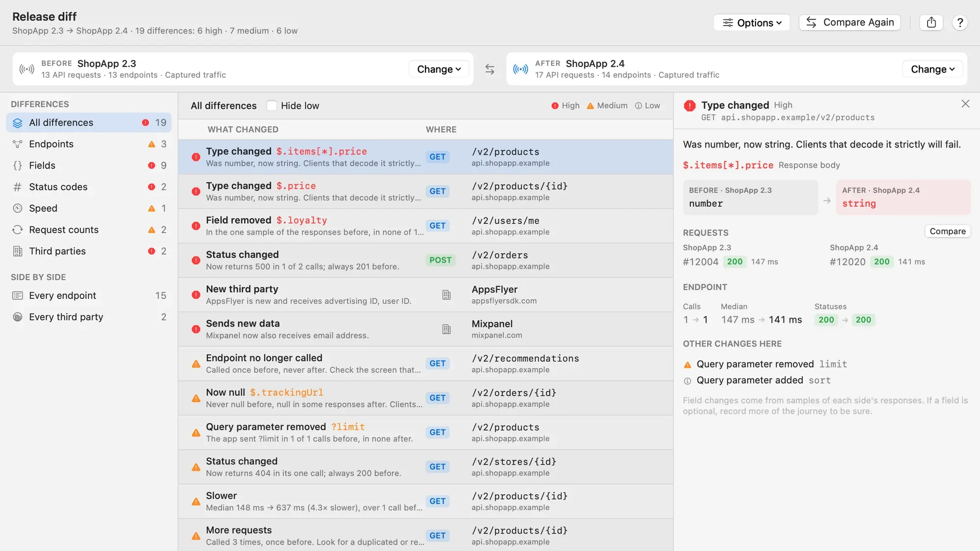This screenshot has width=980, height=551.
Task: Click AppsFlyer row third-party building icon
Action: 446,295
